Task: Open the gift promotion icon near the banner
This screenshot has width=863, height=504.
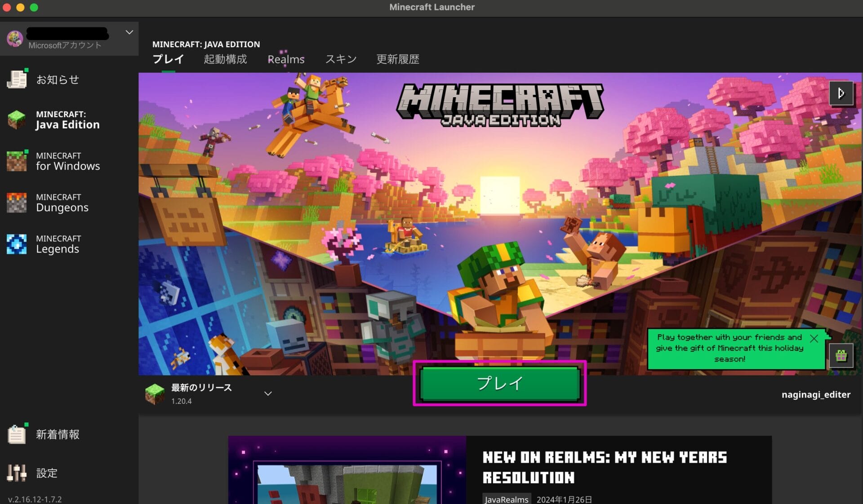Action: [x=841, y=355]
